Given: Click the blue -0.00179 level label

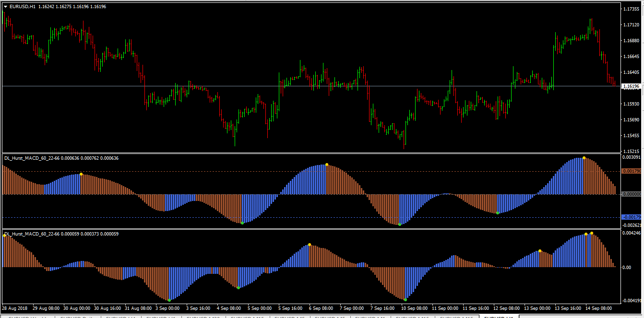Looking at the screenshot, I should click(x=632, y=217).
